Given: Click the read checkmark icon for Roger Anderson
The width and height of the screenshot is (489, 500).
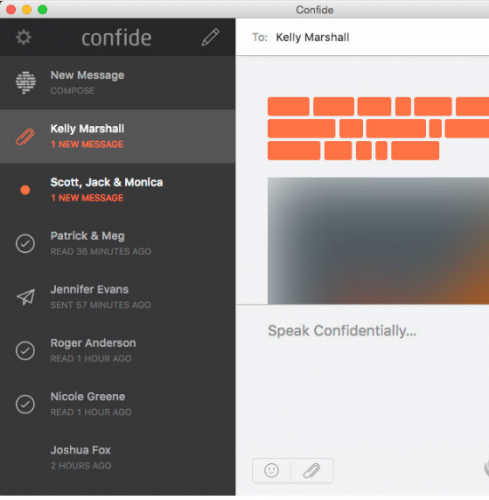Looking at the screenshot, I should [x=25, y=351].
